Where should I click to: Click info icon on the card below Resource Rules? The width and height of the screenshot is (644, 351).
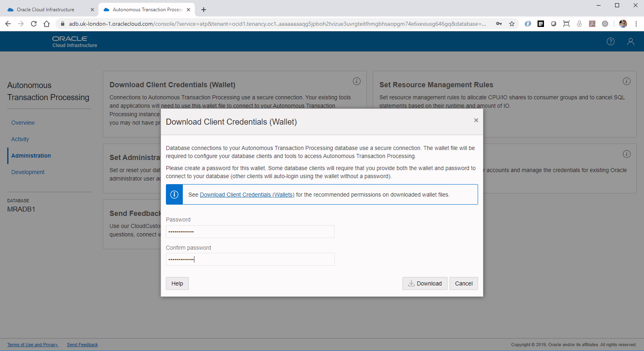(x=627, y=154)
